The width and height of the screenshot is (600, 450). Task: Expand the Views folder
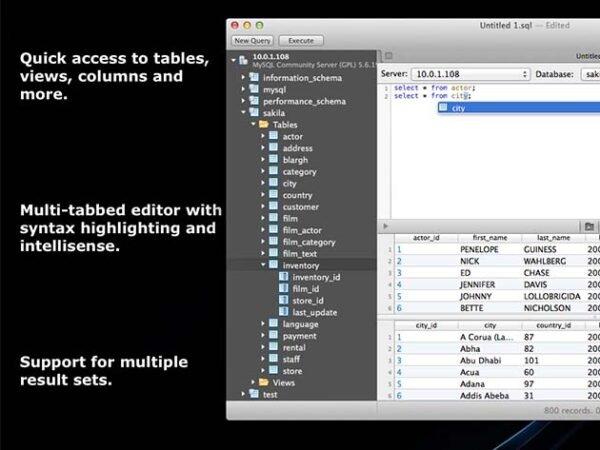253,382
